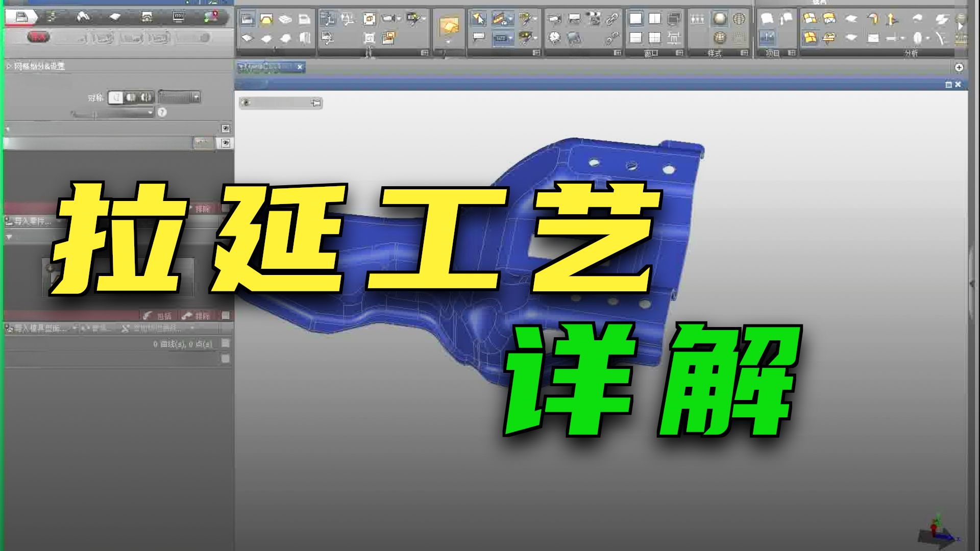Open the dropdown right of symmetry buttons

tap(179, 97)
